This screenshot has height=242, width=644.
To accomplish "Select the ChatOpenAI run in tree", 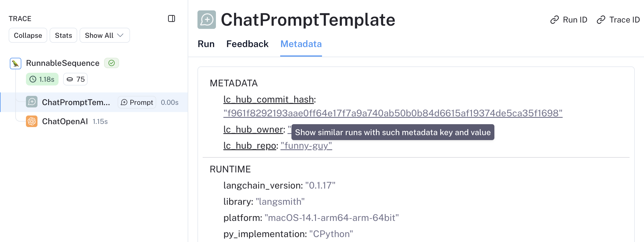I will pyautogui.click(x=65, y=121).
